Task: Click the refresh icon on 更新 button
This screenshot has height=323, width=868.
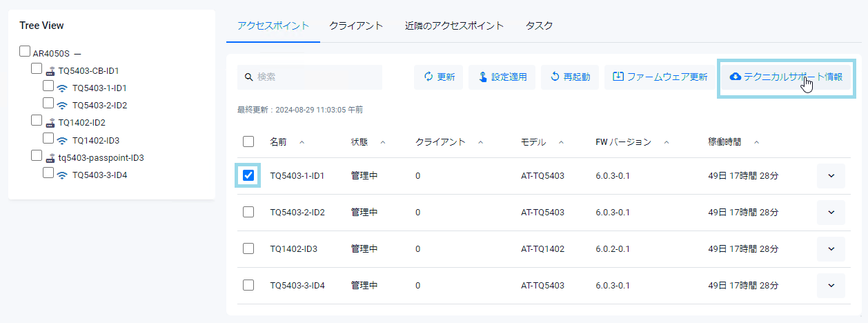Action: pyautogui.click(x=428, y=77)
